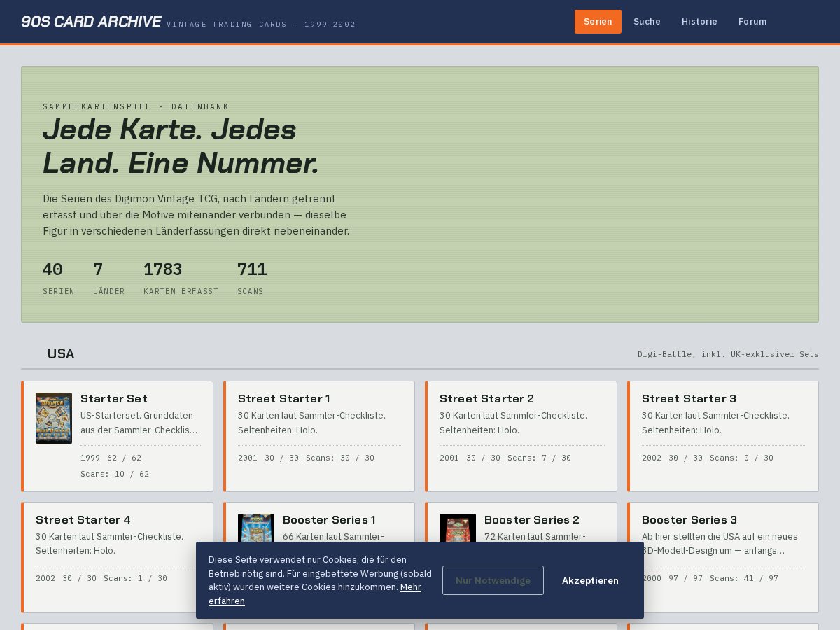Click 'Scans: 1 / 30' on Street Starter 4

click(x=136, y=578)
